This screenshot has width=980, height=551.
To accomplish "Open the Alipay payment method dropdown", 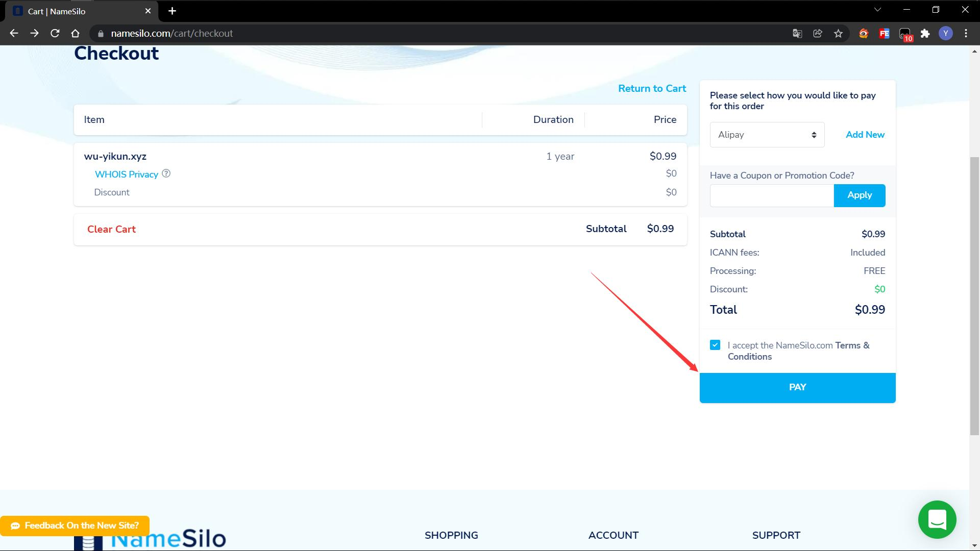I will tap(767, 135).
